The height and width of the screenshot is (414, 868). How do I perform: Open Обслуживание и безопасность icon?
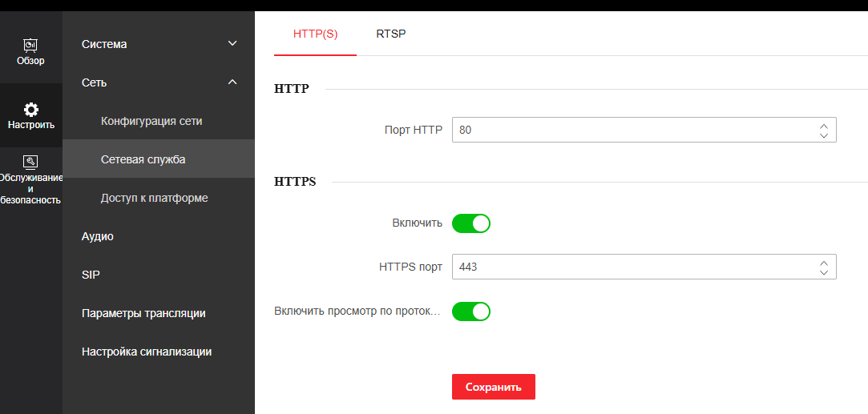[30, 162]
